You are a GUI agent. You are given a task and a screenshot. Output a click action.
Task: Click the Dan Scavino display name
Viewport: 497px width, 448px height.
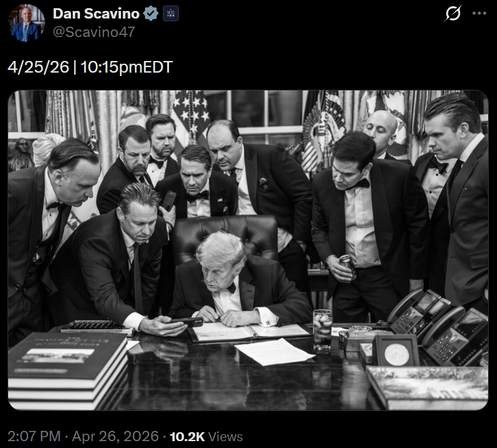pos(96,14)
